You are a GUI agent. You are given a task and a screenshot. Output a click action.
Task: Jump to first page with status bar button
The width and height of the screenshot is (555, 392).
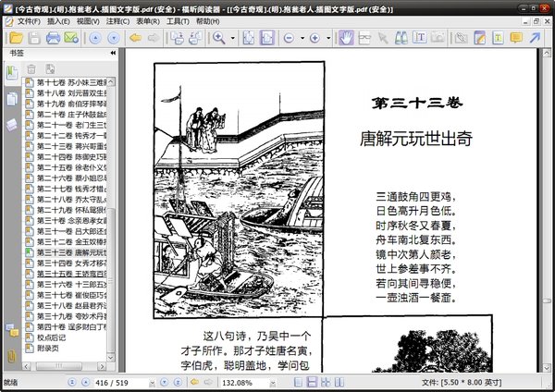(72, 382)
